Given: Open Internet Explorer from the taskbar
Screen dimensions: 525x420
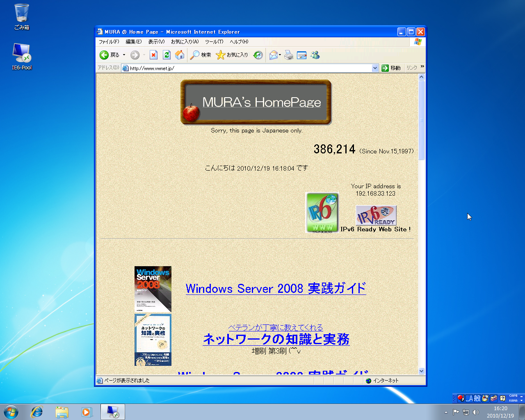Looking at the screenshot, I should pos(37,412).
